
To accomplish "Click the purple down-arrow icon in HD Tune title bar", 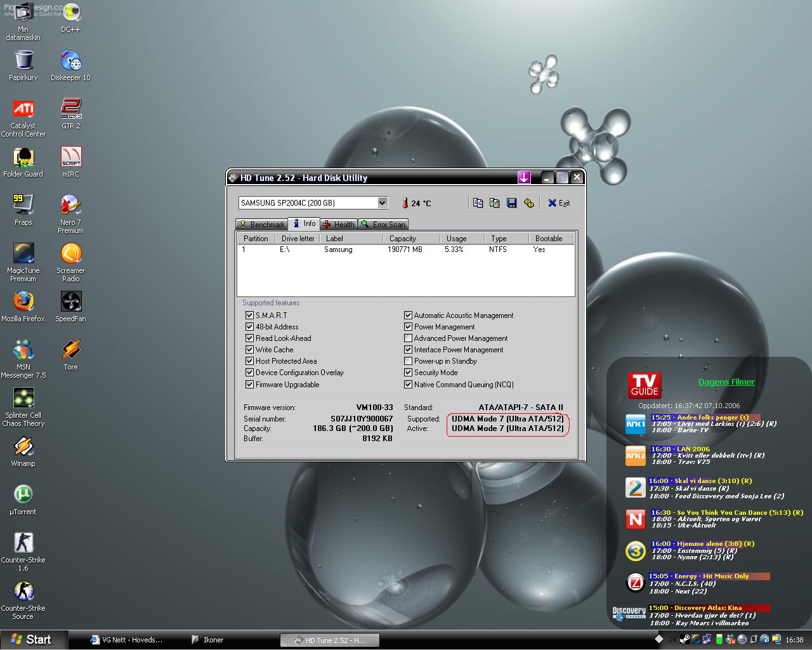I will coord(524,178).
